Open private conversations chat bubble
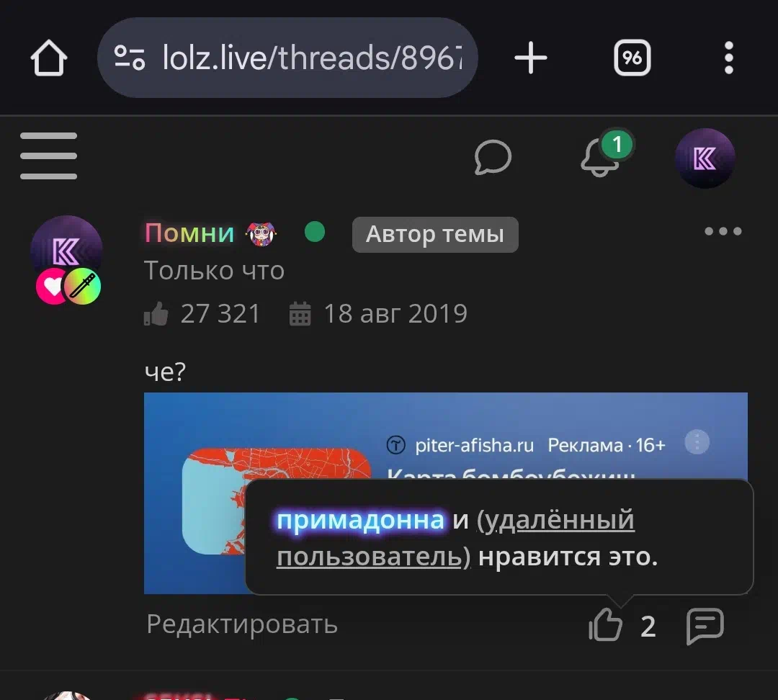The image size is (778, 700). (x=493, y=157)
